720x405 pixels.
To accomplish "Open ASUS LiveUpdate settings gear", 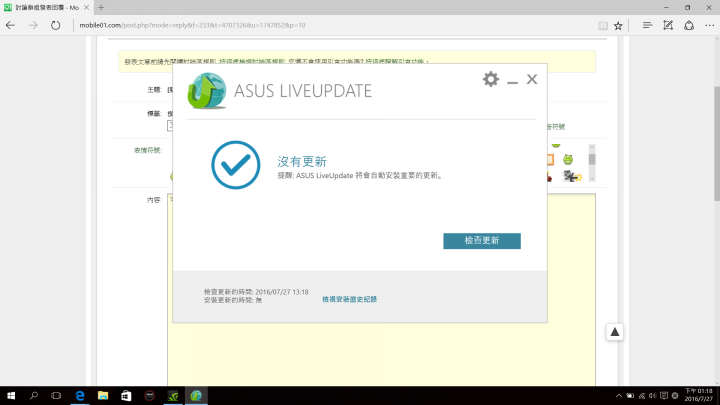I will coord(490,79).
